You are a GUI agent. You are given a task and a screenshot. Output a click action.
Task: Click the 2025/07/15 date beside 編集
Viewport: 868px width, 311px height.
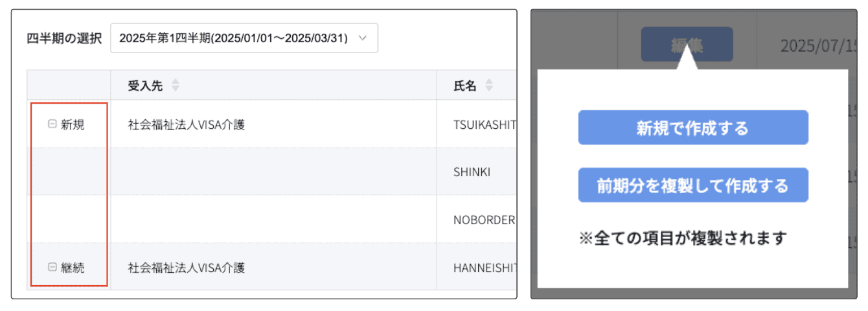pos(817,45)
